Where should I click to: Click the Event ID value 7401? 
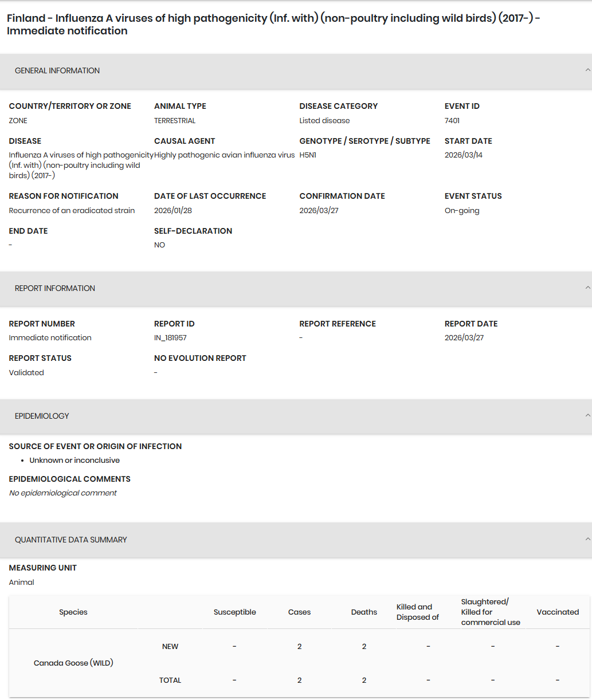point(452,121)
